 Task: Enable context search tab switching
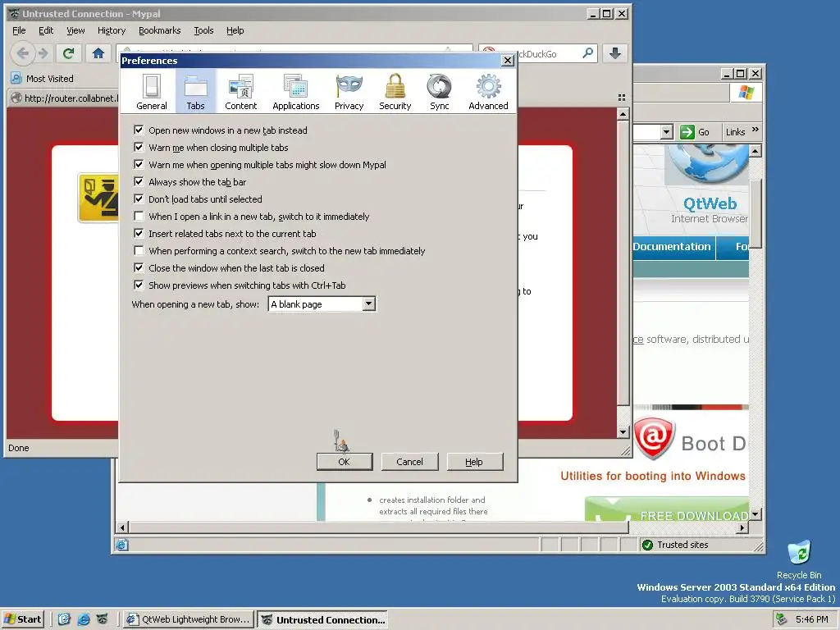pyautogui.click(x=139, y=251)
